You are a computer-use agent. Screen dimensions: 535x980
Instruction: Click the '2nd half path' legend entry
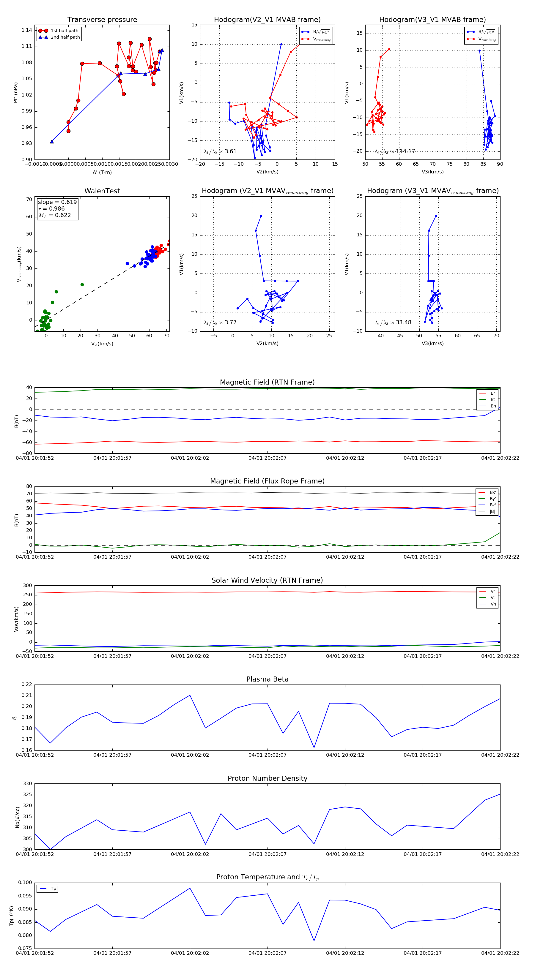(59, 37)
